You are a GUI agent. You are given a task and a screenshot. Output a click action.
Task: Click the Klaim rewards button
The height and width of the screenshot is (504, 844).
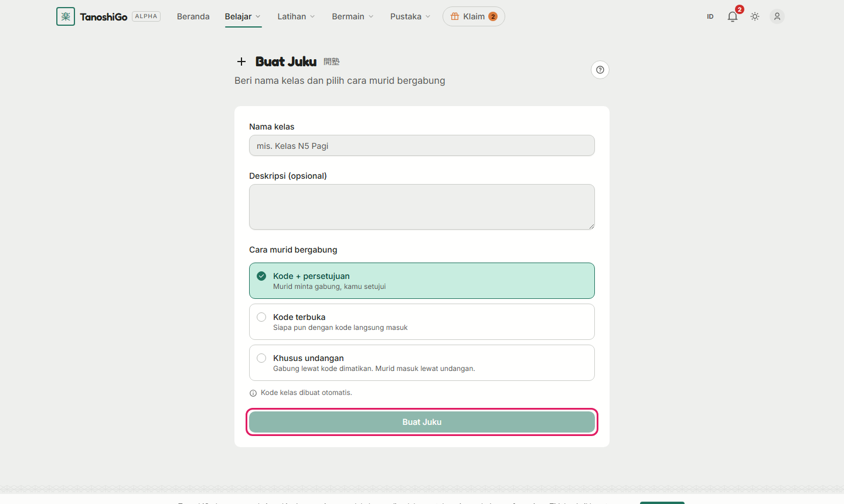[x=474, y=16]
